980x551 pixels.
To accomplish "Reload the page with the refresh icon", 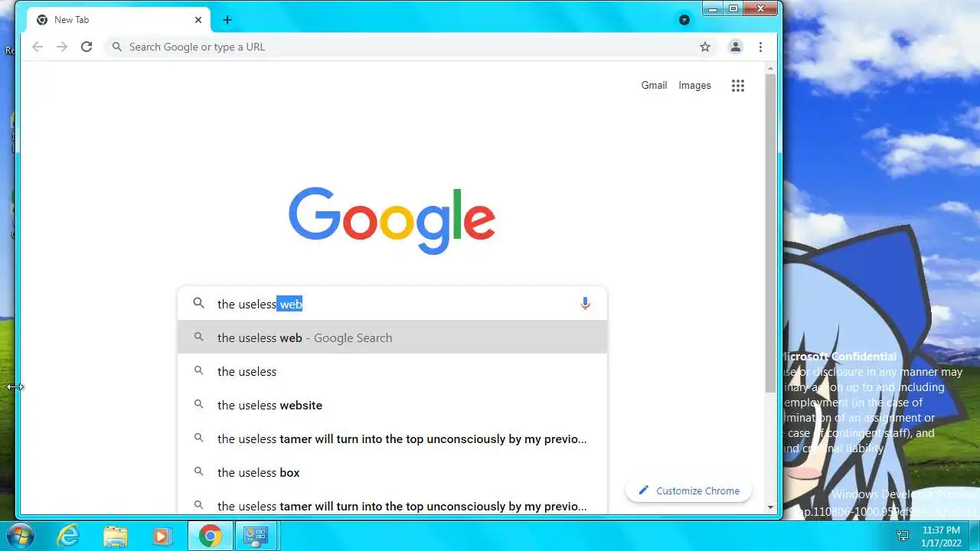I will pos(87,47).
